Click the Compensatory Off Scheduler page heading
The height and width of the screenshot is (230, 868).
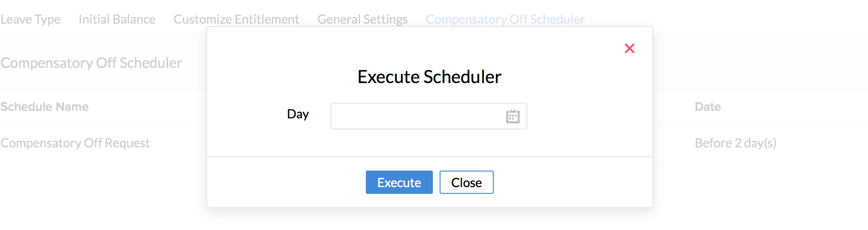pos(91,63)
